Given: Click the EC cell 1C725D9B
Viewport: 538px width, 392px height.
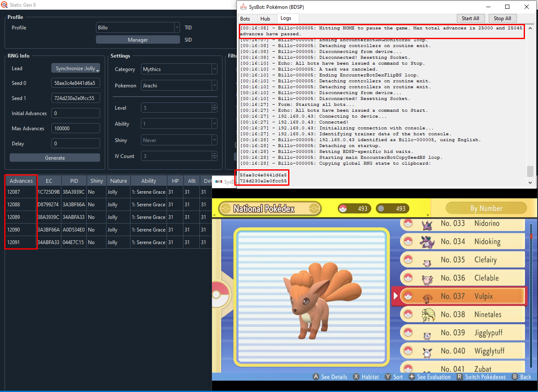Looking at the screenshot, I should (49, 192).
